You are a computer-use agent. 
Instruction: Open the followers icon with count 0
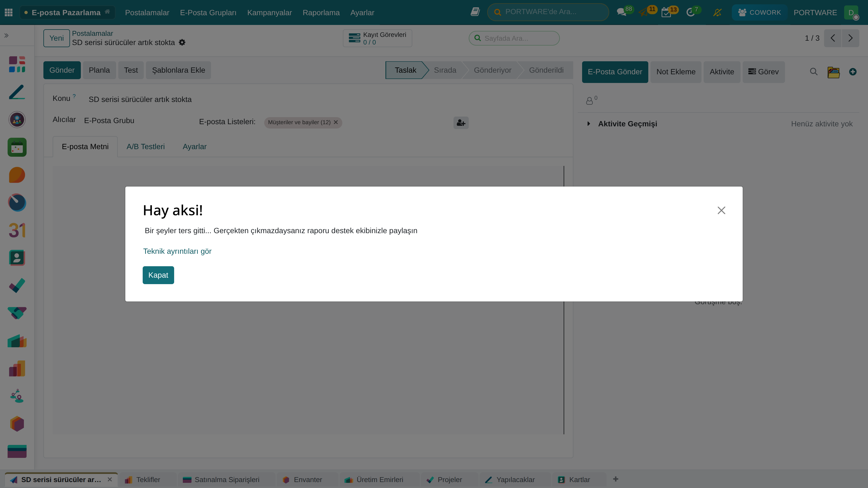[x=591, y=100]
